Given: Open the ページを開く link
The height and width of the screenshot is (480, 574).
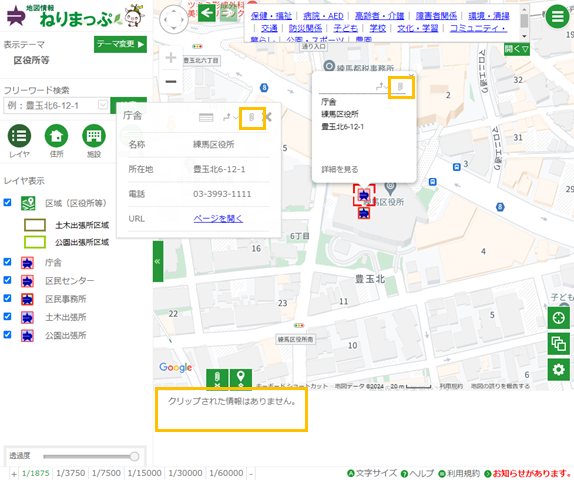Looking at the screenshot, I should [218, 219].
